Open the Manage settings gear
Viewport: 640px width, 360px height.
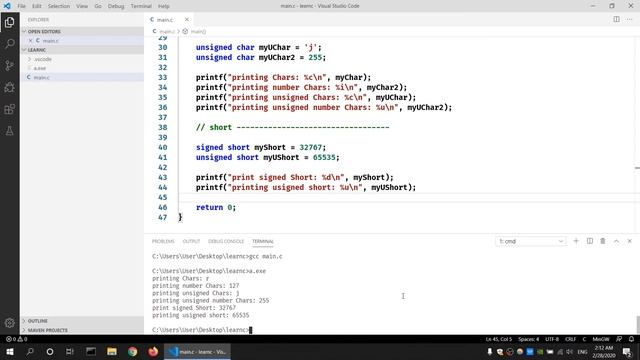pos(9,323)
